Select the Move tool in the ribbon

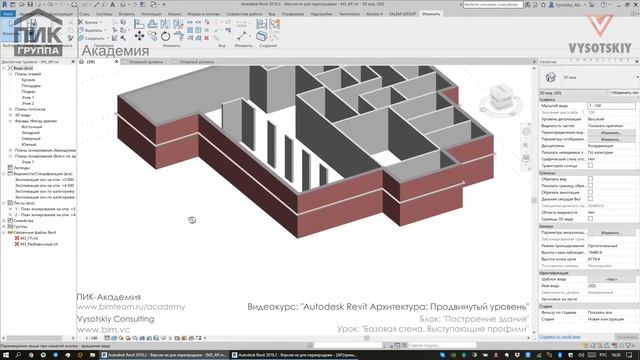tap(139, 36)
